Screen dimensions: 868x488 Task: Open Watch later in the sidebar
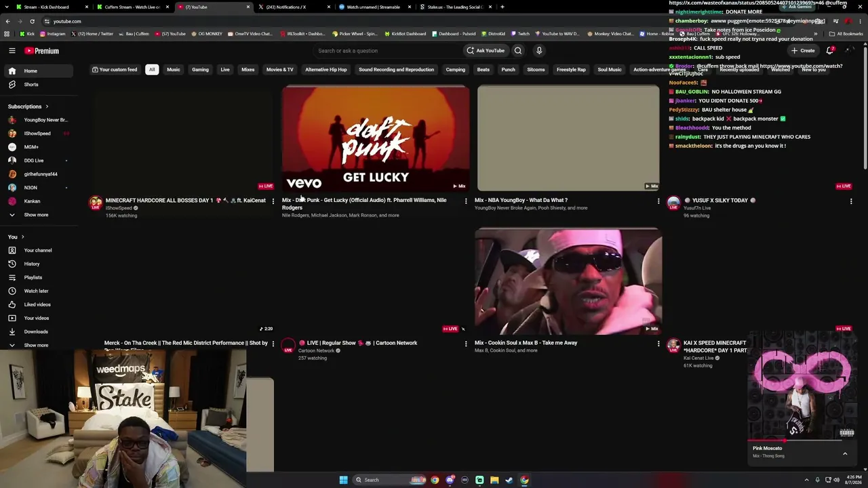[39, 291]
